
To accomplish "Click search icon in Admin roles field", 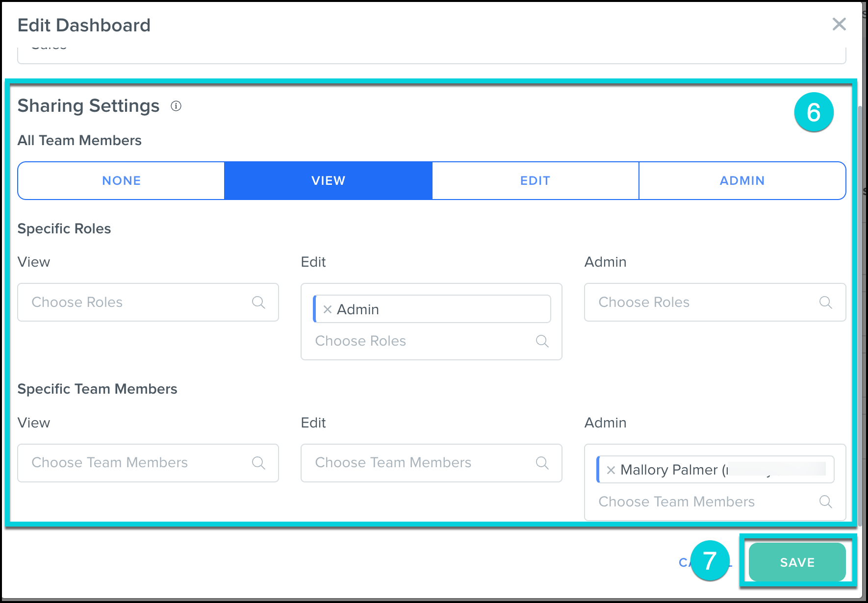I will (x=825, y=302).
